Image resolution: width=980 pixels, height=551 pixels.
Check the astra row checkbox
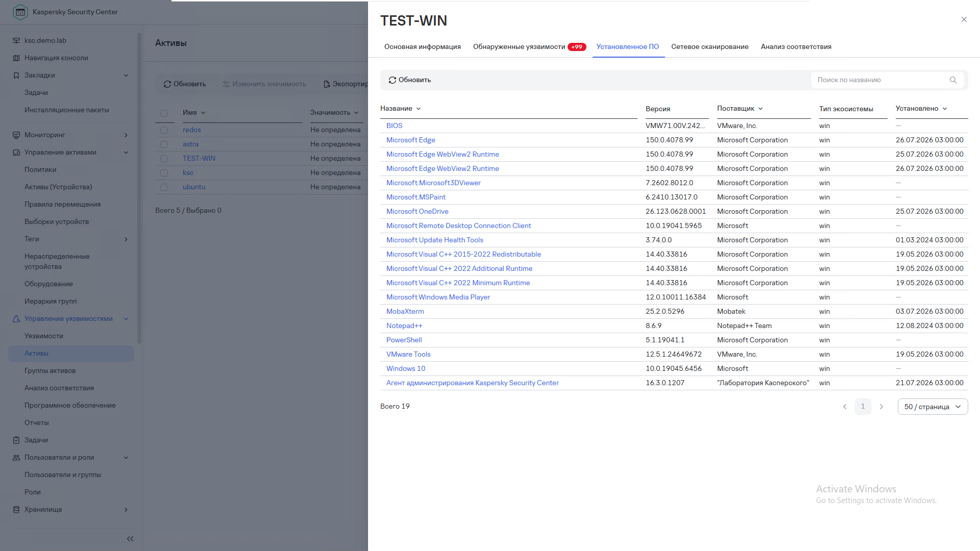click(164, 144)
